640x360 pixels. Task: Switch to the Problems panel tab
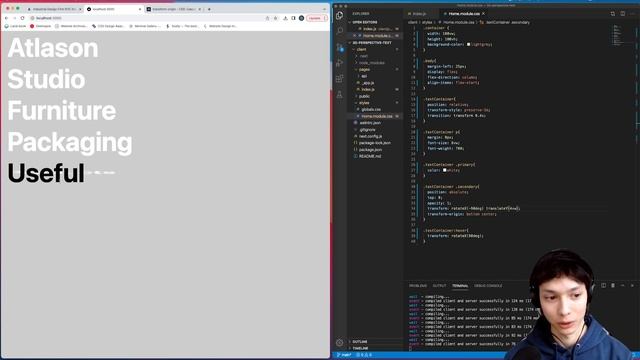click(x=418, y=286)
